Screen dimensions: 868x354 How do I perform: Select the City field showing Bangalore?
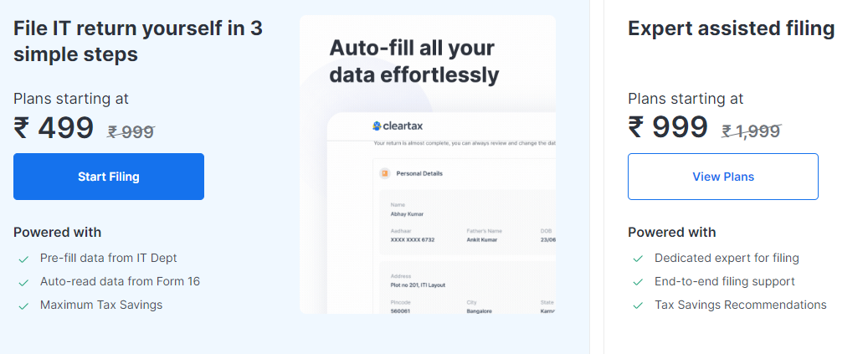tap(480, 310)
